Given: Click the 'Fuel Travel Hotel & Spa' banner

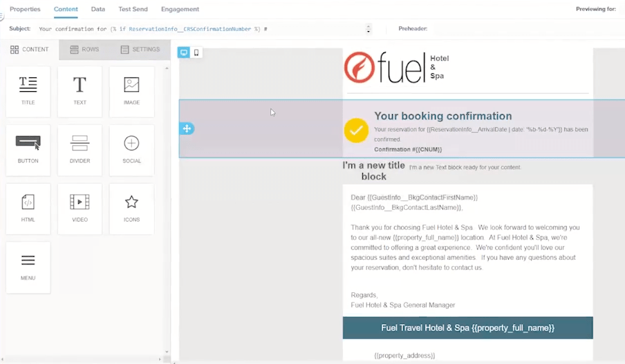Looking at the screenshot, I should [467, 328].
